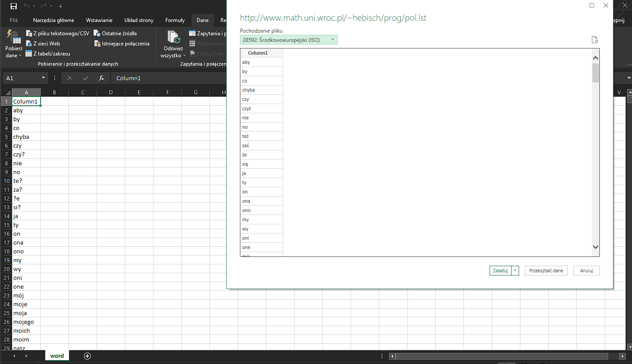The width and height of the screenshot is (632, 364).
Task: Click the preview vertical scrollbar down arrow
Action: (x=595, y=248)
